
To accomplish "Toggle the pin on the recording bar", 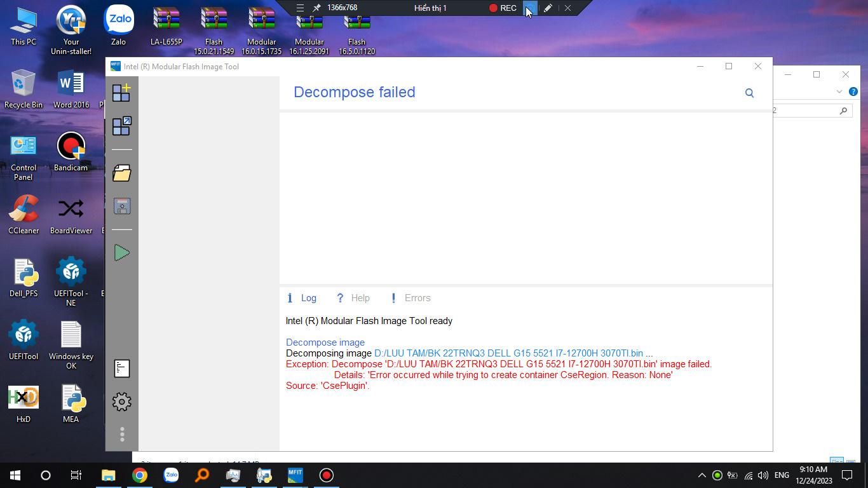I will pos(316,8).
